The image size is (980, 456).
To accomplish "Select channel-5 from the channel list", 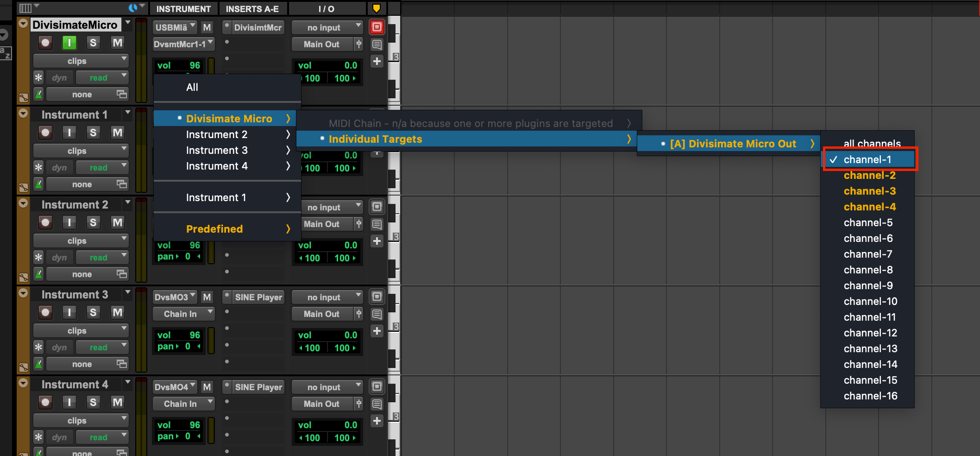I will click(x=868, y=223).
